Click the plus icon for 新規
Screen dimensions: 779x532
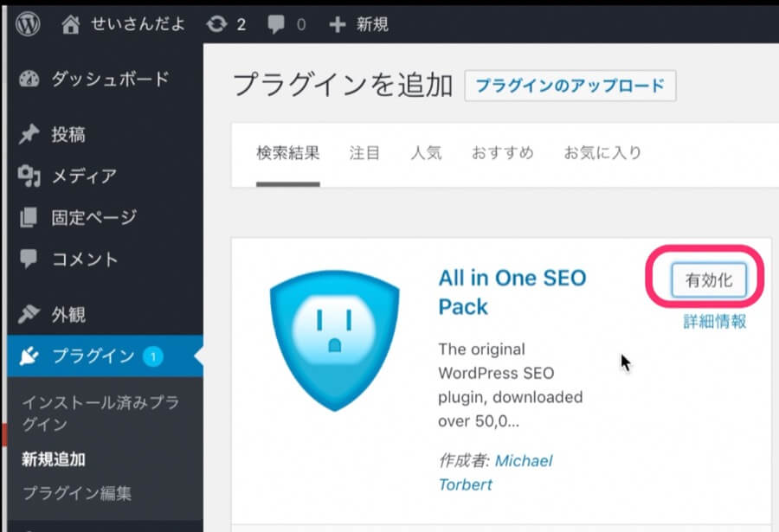(338, 24)
